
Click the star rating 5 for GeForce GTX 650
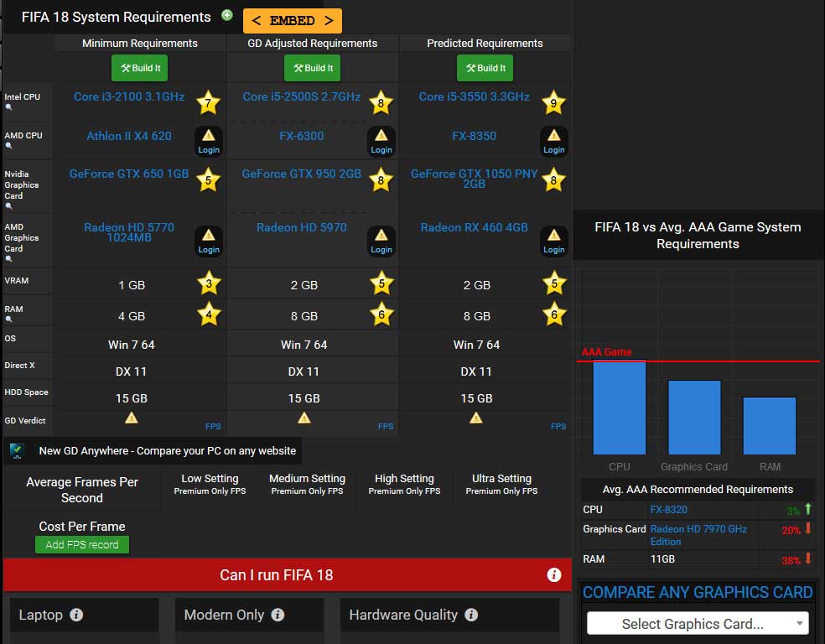[209, 180]
